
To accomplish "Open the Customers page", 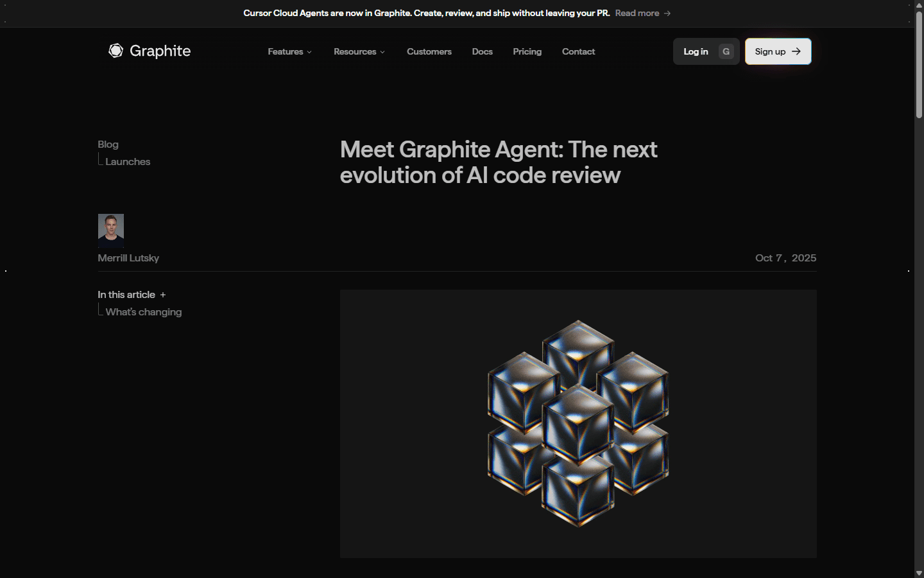I will 429,51.
